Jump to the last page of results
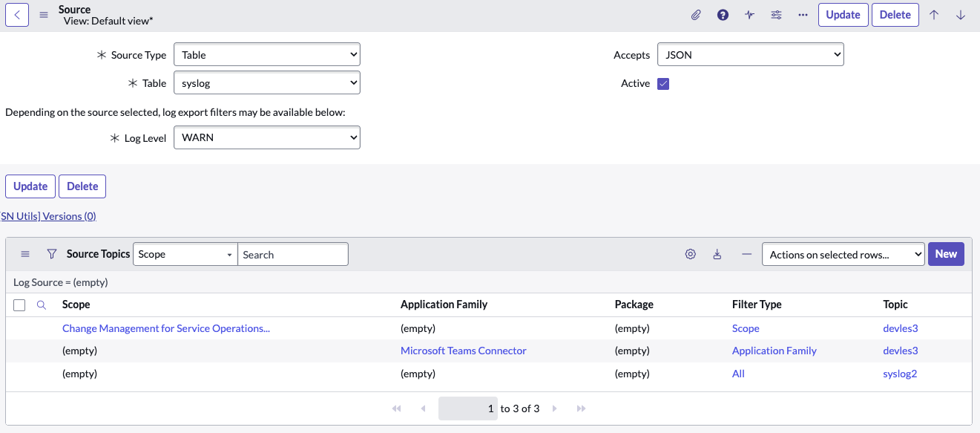Image resolution: width=980 pixels, height=433 pixels. click(x=581, y=408)
